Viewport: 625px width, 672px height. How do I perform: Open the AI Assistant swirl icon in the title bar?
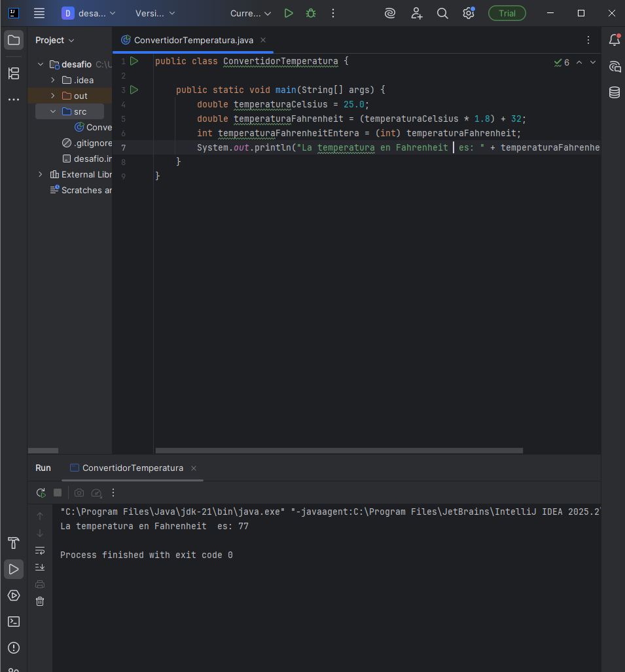pyautogui.click(x=390, y=13)
